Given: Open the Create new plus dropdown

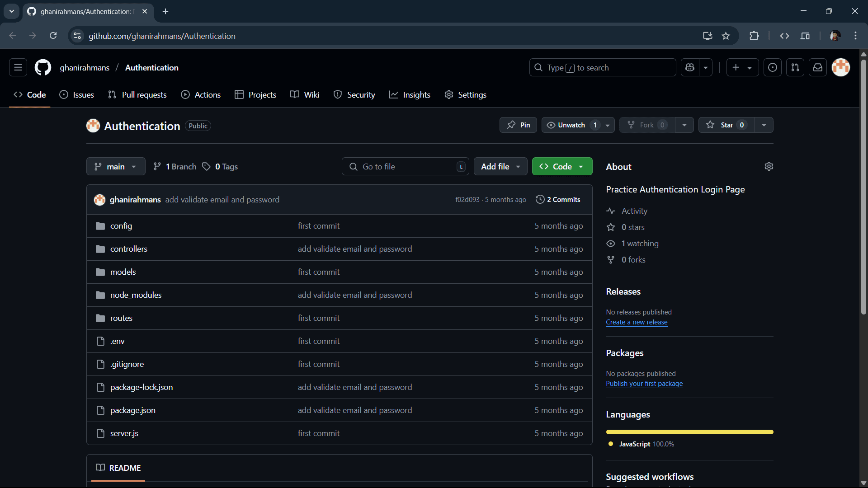Looking at the screenshot, I should [742, 68].
